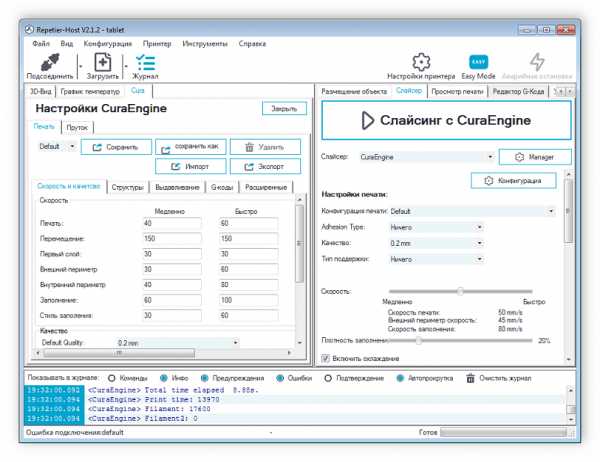The height and width of the screenshot is (462, 600).
Task: Switch to Редактор G-Кода tab
Action: [518, 91]
